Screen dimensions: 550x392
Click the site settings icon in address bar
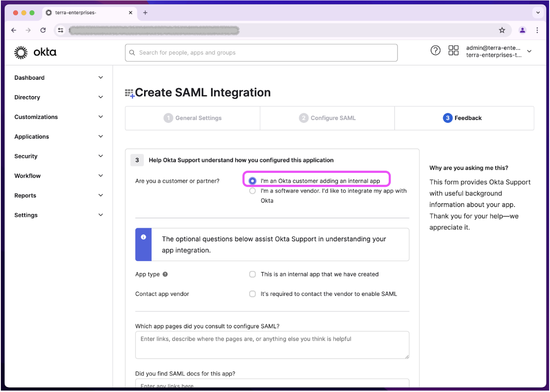click(61, 30)
